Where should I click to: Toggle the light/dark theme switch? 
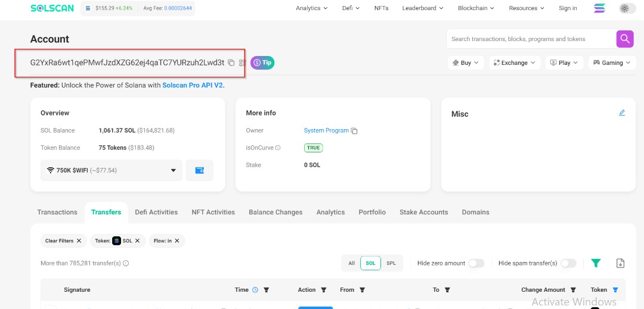[627, 8]
